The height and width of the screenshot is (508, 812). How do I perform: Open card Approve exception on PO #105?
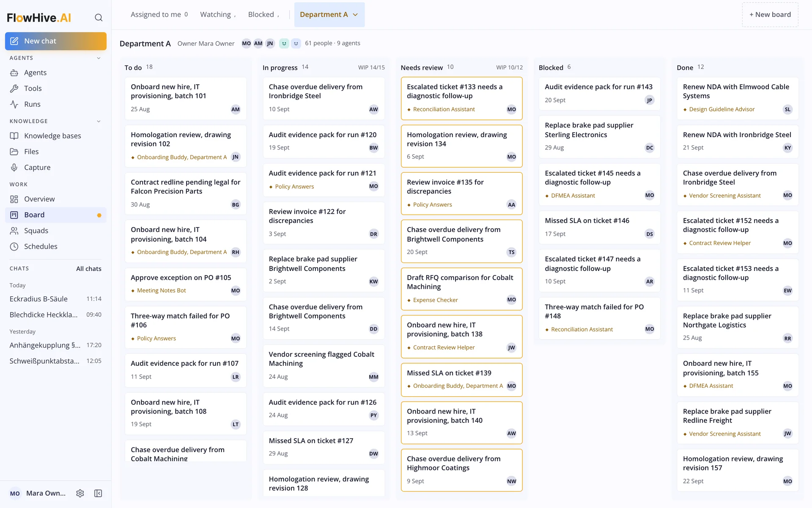[186, 284]
